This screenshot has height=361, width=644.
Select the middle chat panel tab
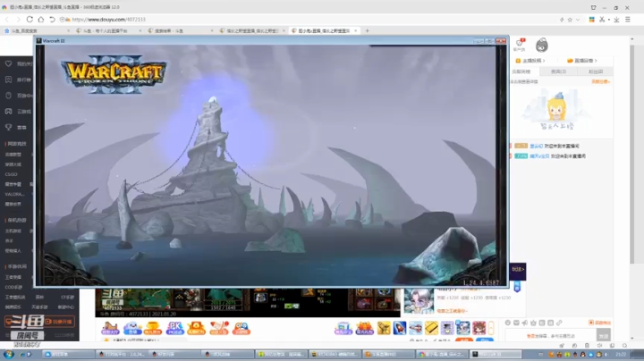(558, 71)
